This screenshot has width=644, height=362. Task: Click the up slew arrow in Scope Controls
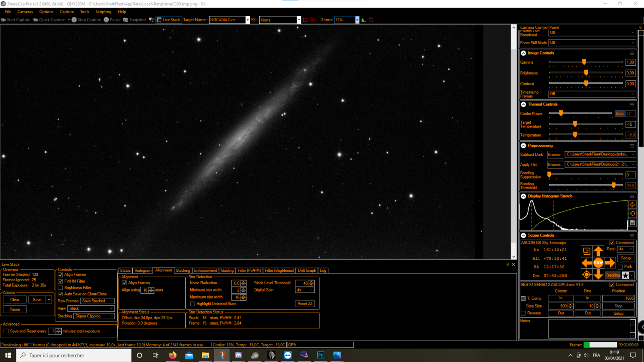(x=598, y=251)
